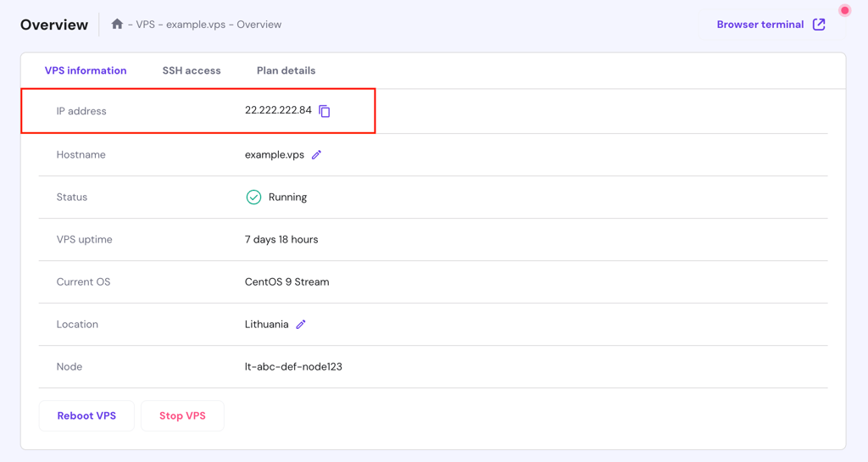Click the Current OS row label
The image size is (868, 462).
[84, 282]
